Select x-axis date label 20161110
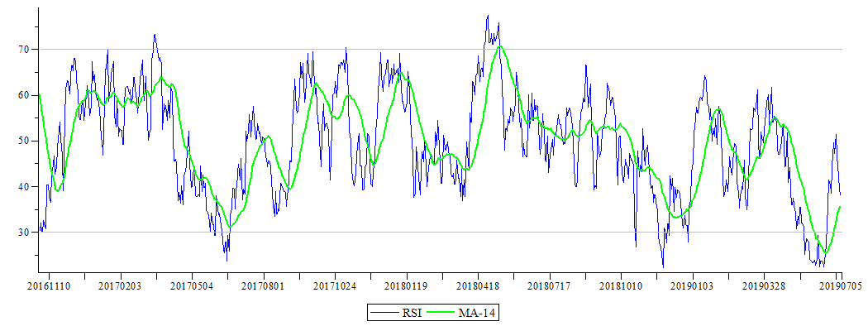The width and height of the screenshot is (868, 331). 50,286
